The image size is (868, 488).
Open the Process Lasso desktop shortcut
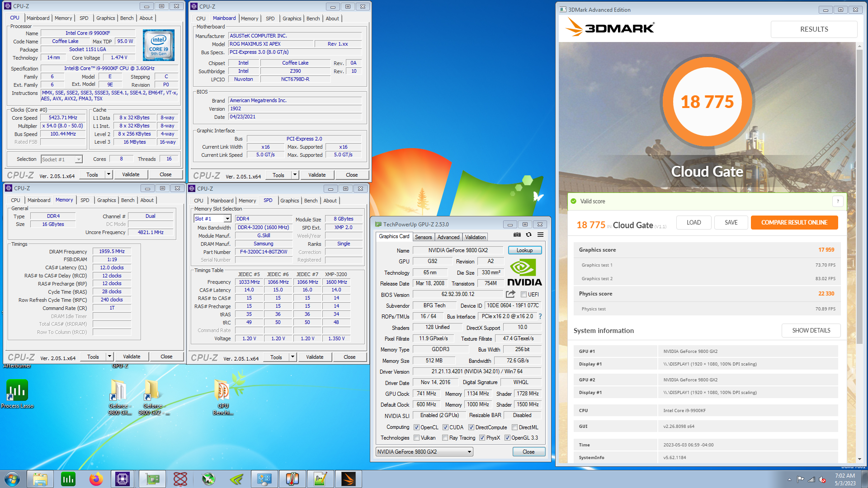(x=17, y=394)
